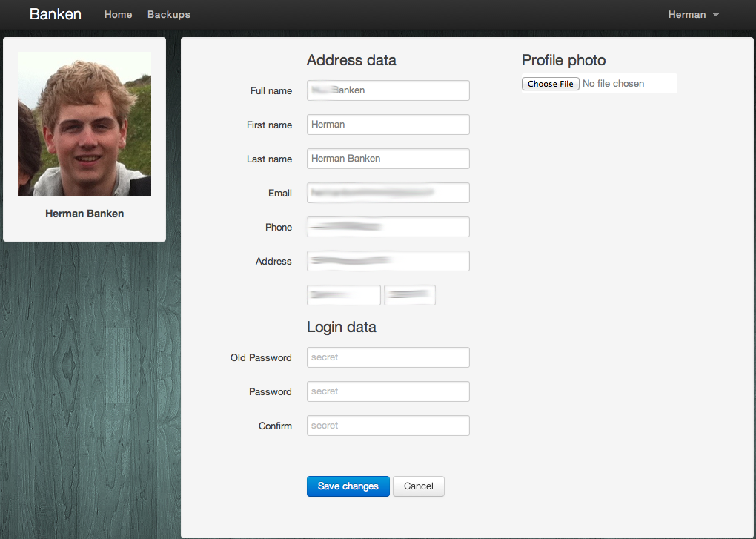Focus the Old Password field
This screenshot has height=539, width=756.
(x=388, y=357)
